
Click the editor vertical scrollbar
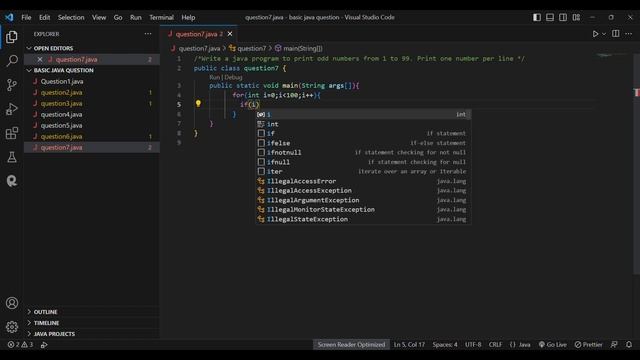coord(636,163)
